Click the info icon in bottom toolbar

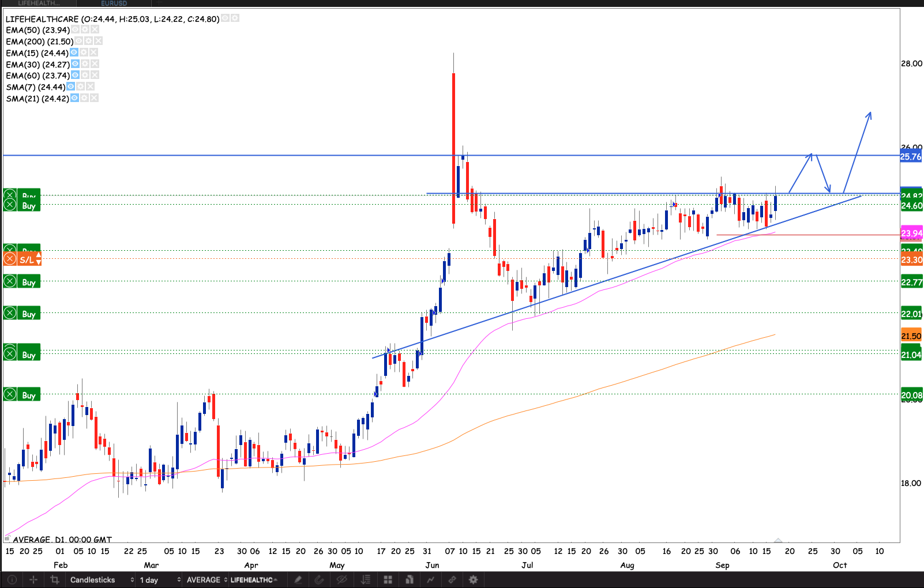(12, 580)
